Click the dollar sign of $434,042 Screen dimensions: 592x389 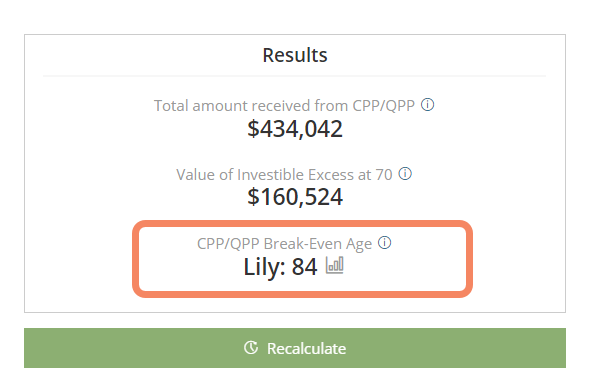click(x=253, y=129)
